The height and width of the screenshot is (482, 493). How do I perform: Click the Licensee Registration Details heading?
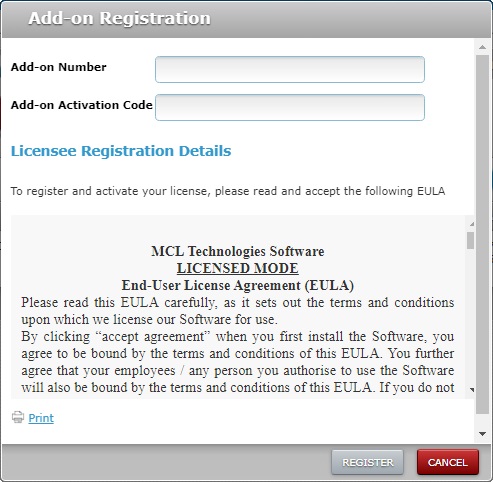[121, 151]
